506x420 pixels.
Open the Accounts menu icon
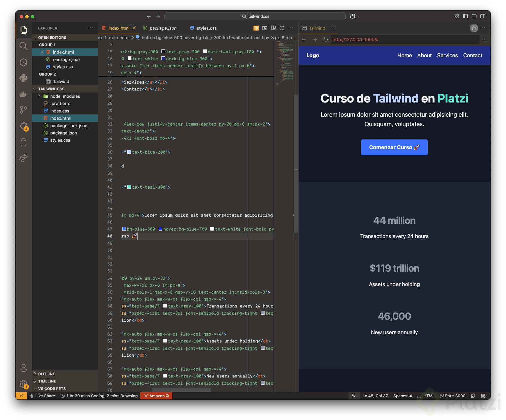[x=24, y=368]
